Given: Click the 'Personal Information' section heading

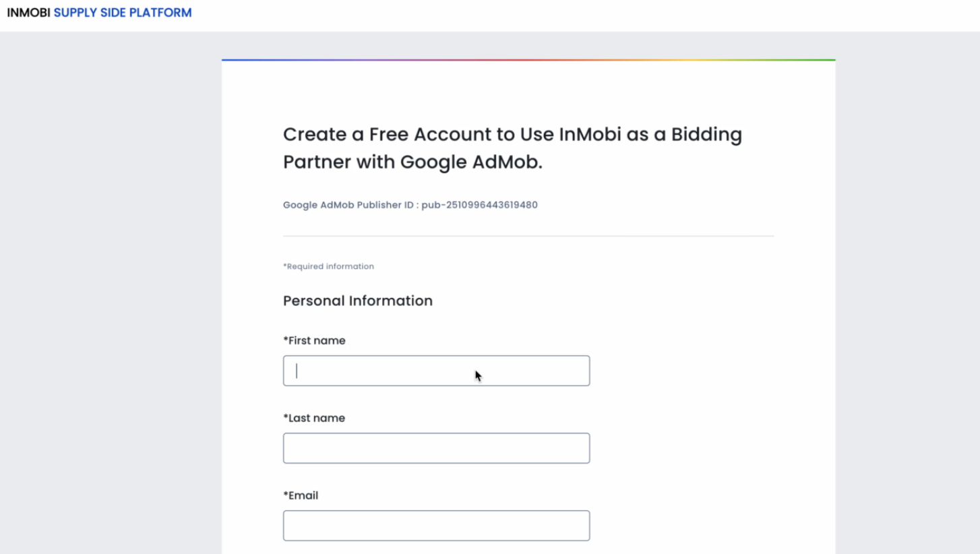Looking at the screenshot, I should point(358,301).
